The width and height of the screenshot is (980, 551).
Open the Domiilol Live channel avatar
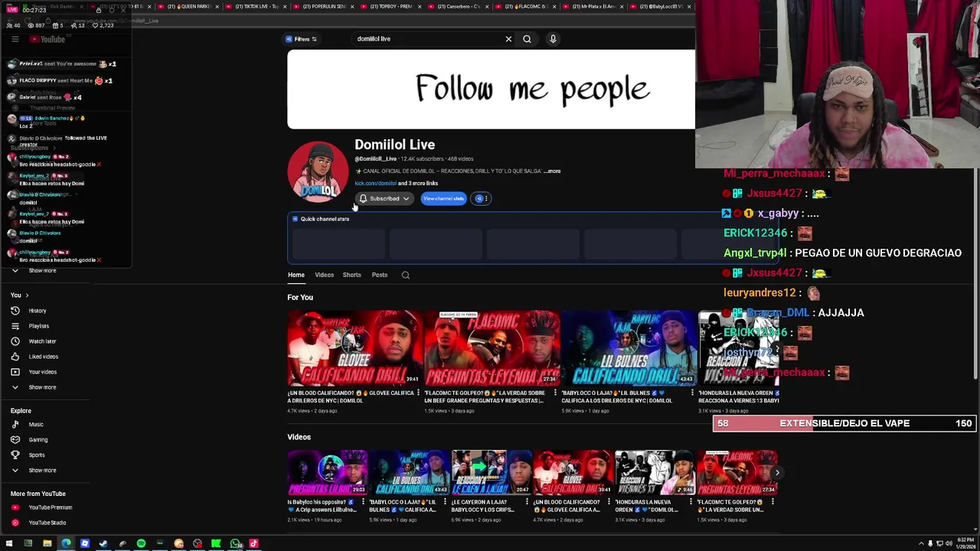coord(318,171)
